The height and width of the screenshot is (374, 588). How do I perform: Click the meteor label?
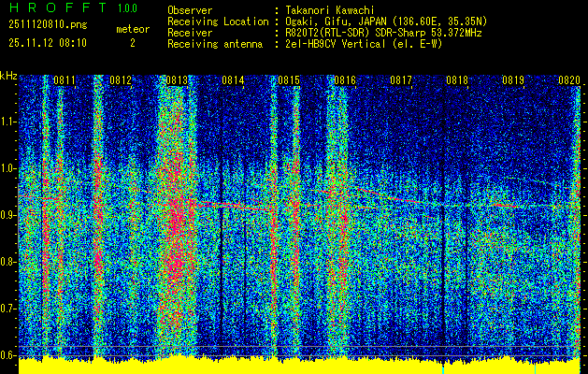point(133,29)
